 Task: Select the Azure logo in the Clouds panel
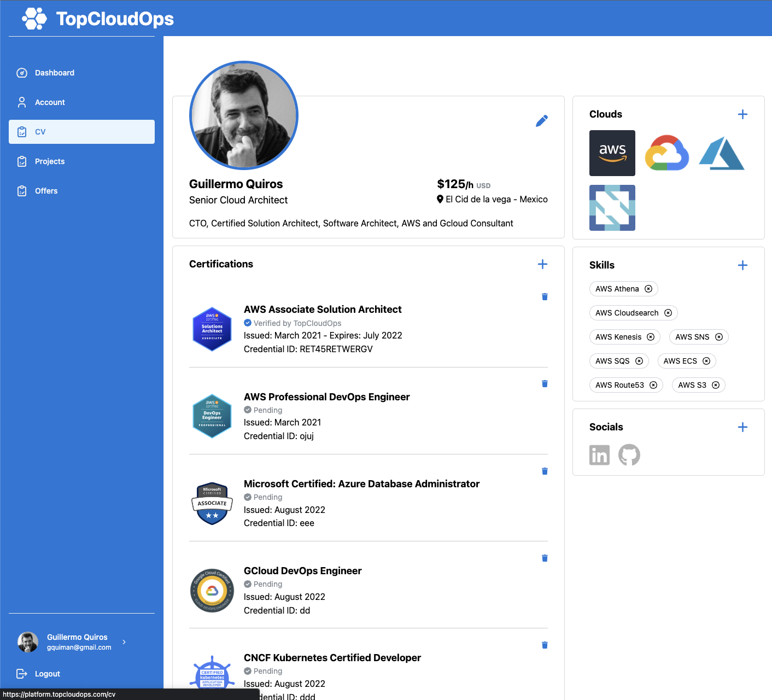(721, 153)
